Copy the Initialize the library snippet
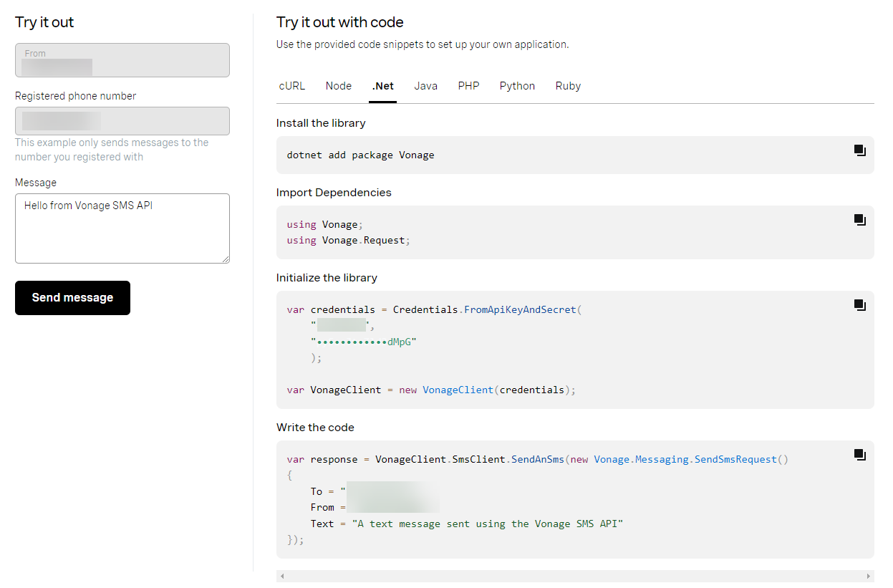This screenshot has width=893, height=588. coord(860,305)
